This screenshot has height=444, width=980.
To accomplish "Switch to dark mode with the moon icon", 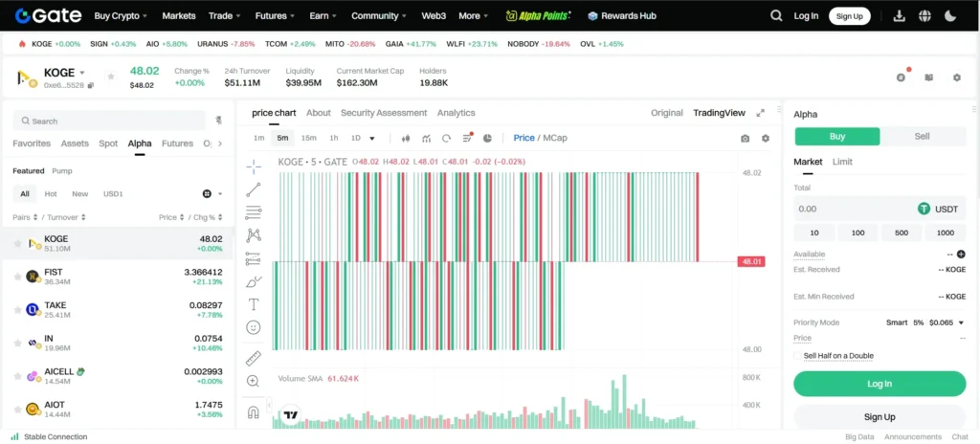I will coord(950,15).
